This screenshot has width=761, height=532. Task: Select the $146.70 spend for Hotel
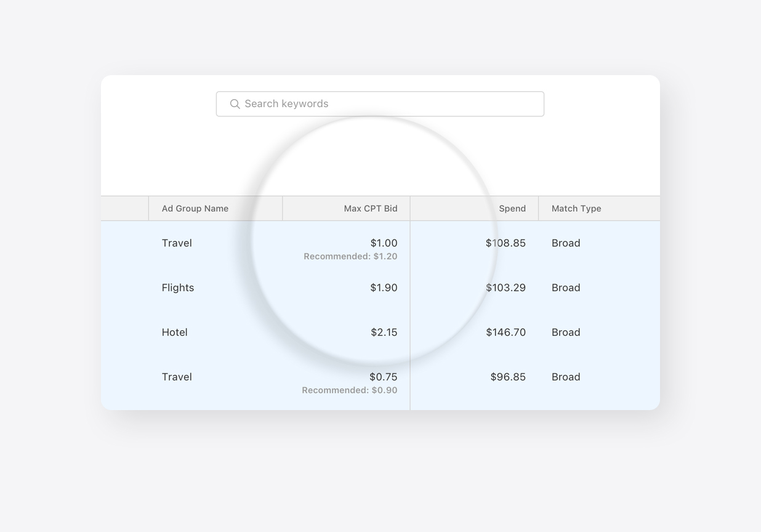[505, 332]
